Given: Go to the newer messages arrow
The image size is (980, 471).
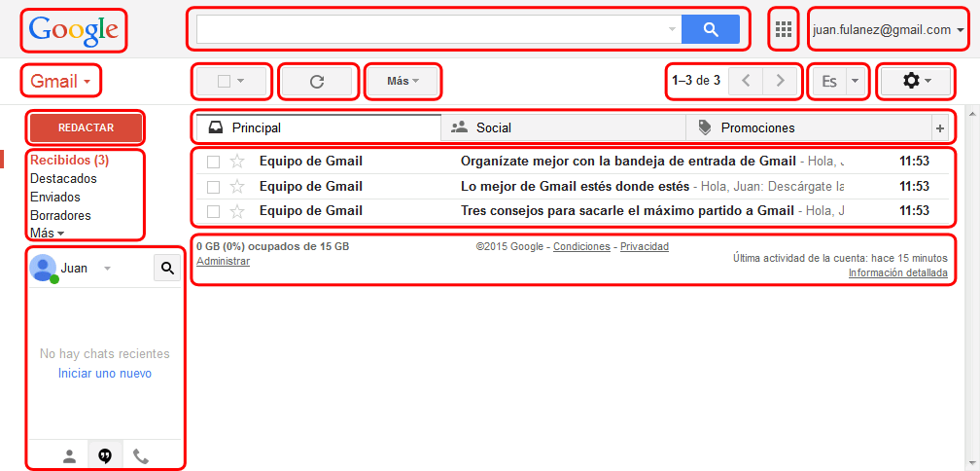Looking at the screenshot, I should click(746, 81).
